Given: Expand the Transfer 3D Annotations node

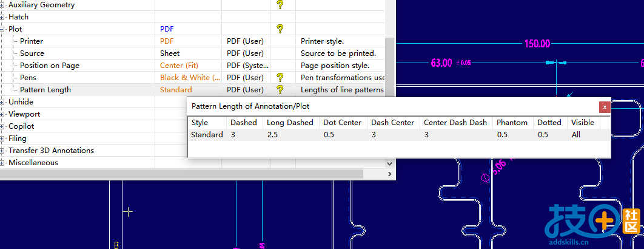Looking at the screenshot, I should (x=3, y=151).
